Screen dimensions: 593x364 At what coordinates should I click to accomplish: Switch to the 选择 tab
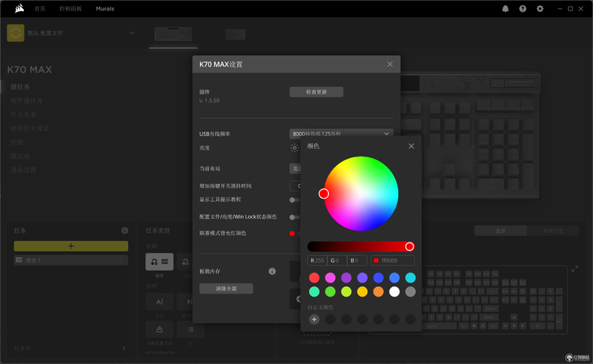pyautogui.click(x=500, y=231)
